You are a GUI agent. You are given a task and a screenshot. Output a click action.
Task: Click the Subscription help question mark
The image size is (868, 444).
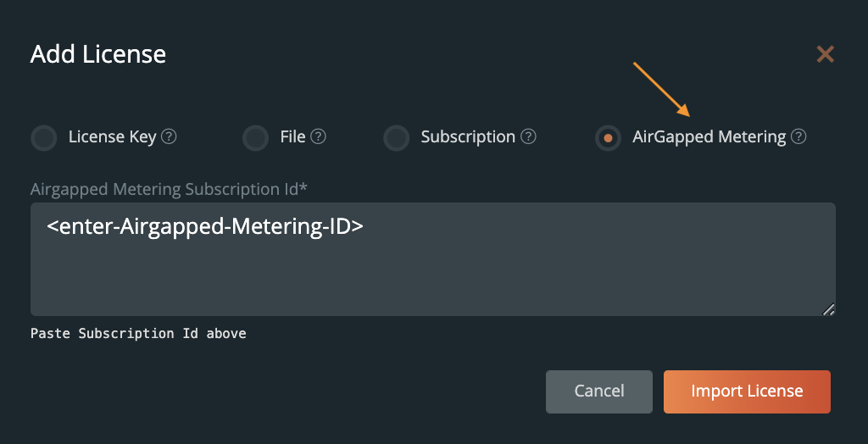pyautogui.click(x=528, y=136)
